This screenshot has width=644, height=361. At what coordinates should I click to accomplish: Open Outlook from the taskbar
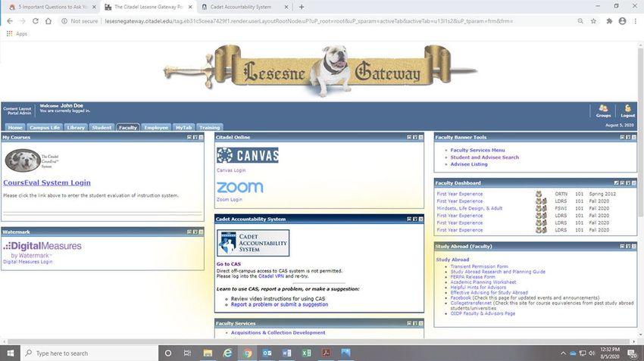tap(267, 353)
